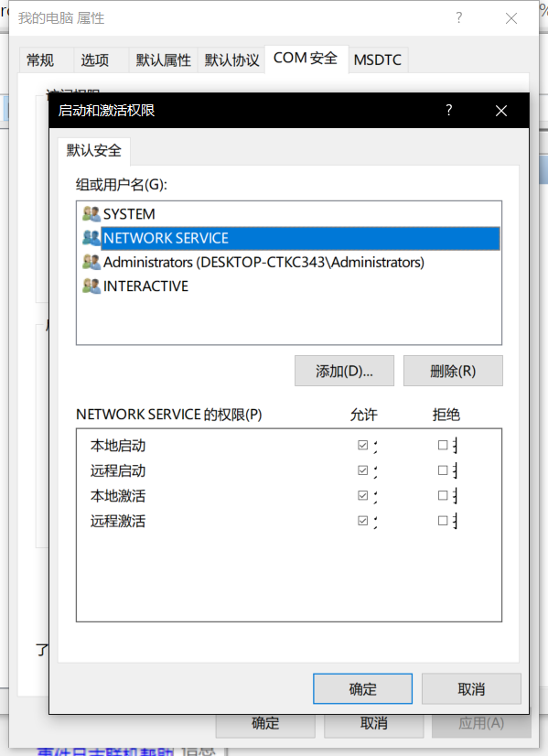Click the 拒绝 column header

point(446,415)
